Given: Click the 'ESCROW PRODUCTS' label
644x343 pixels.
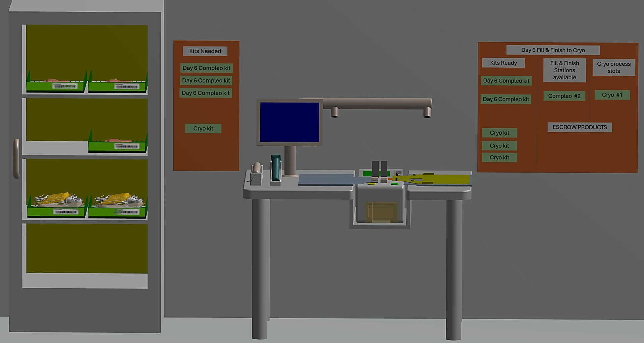Looking at the screenshot, I should point(580,127).
